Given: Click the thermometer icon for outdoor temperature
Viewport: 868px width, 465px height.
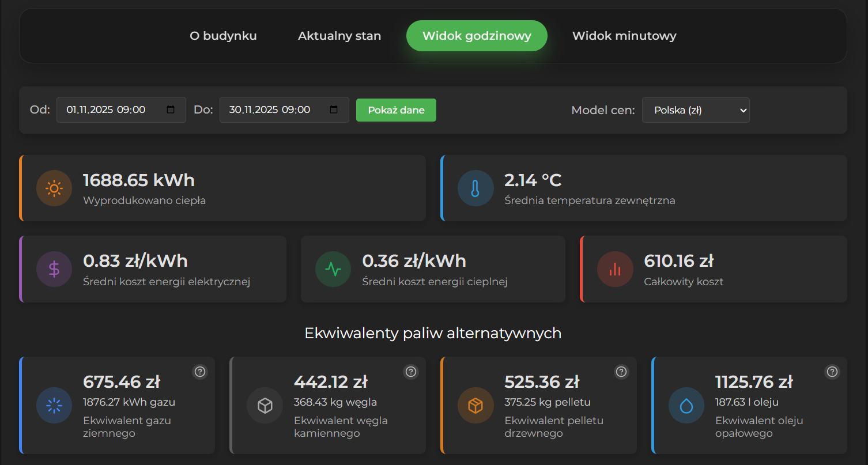Looking at the screenshot, I should [x=475, y=188].
